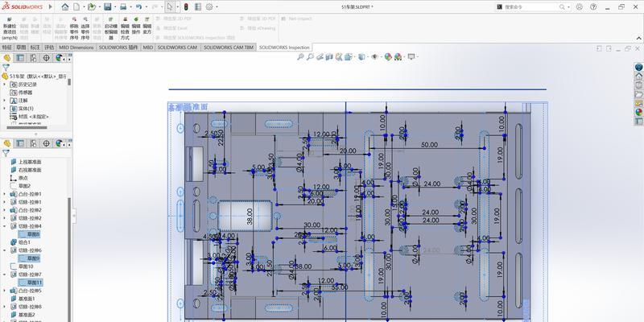Expand the SOLIDWORKS logo menu arrow
Screen dimensions: 644x322
(x=51, y=7)
